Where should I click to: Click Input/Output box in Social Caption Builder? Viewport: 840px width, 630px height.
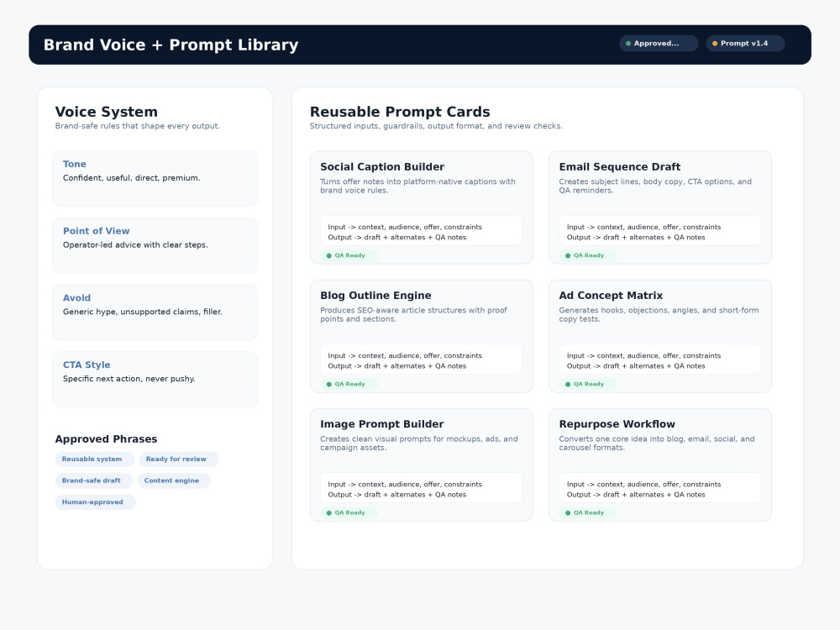tap(421, 231)
